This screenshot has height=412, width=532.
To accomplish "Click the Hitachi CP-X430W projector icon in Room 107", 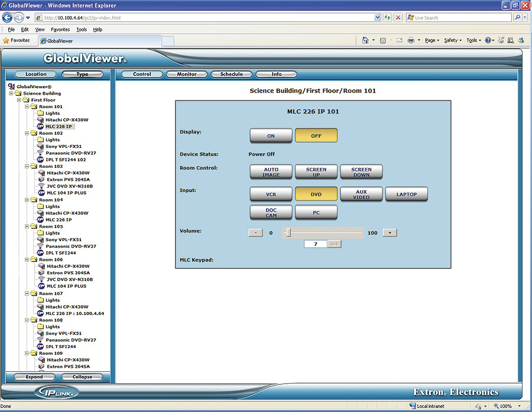I will (40, 306).
